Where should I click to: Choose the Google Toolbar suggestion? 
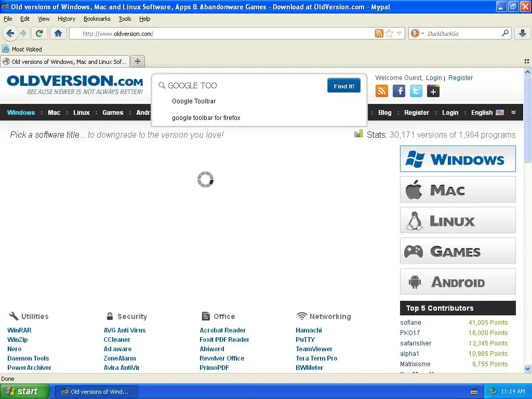coord(194,101)
